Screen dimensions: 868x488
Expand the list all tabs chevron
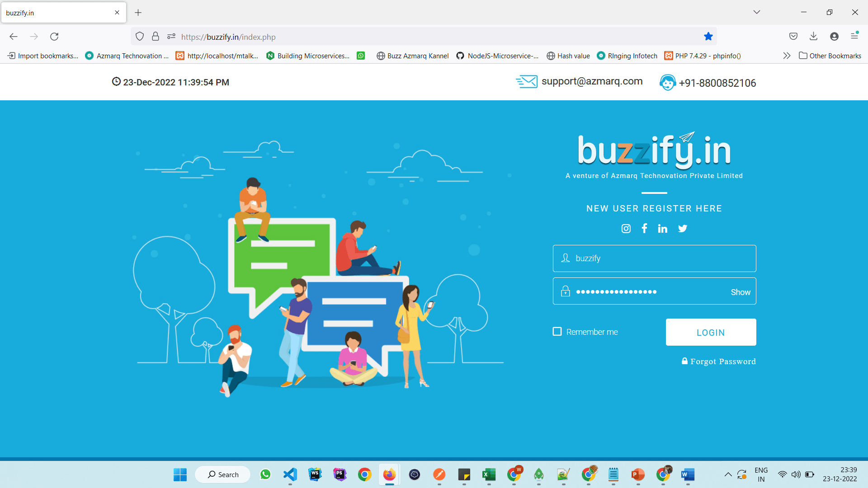[756, 12]
